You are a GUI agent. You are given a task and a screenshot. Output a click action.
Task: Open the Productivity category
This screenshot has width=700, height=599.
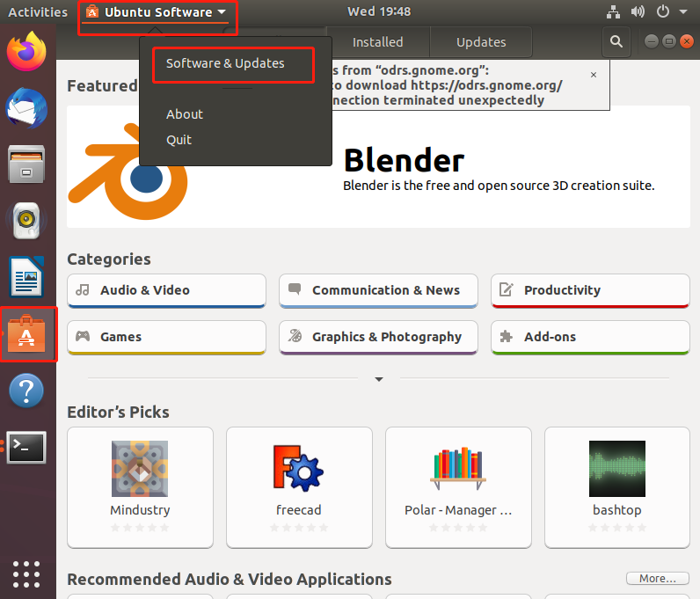tap(590, 291)
